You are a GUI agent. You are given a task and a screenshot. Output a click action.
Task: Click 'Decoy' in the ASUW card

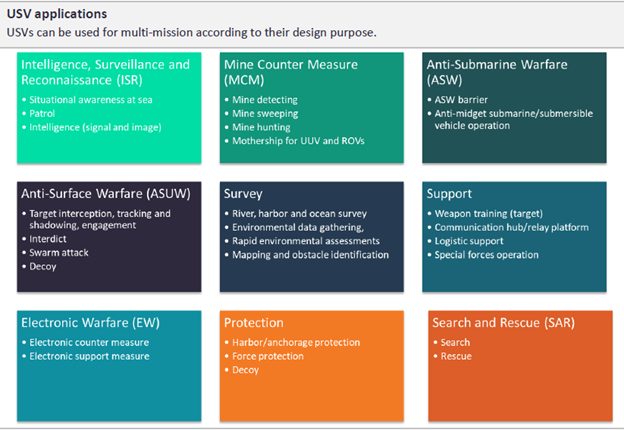click(43, 267)
